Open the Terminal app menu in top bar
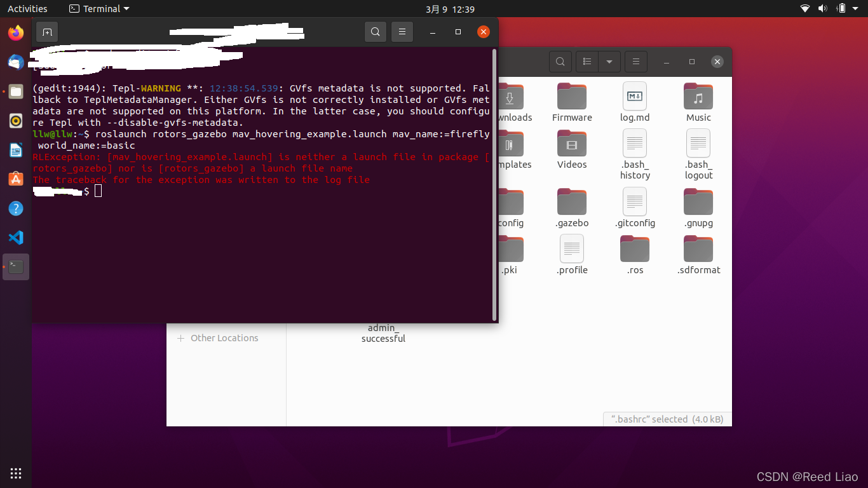 tap(99, 9)
